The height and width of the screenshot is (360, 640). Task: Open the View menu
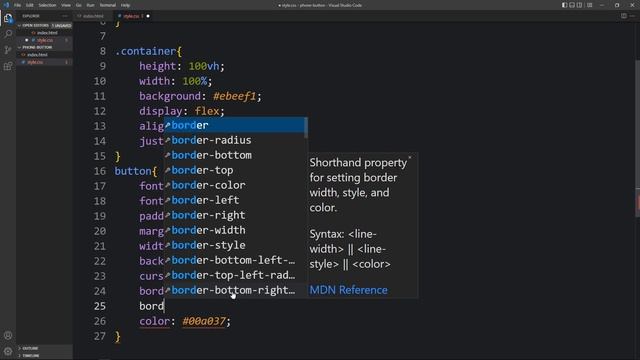pos(66,5)
